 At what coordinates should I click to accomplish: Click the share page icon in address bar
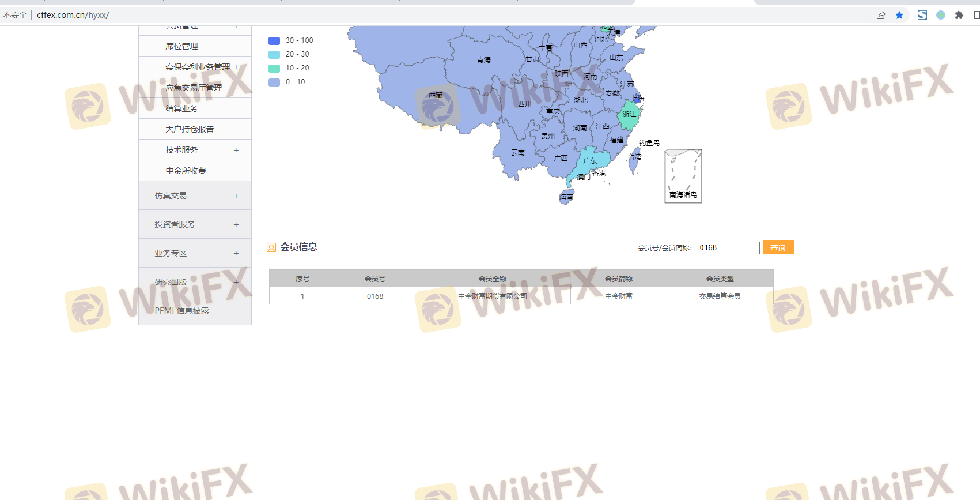point(881,15)
